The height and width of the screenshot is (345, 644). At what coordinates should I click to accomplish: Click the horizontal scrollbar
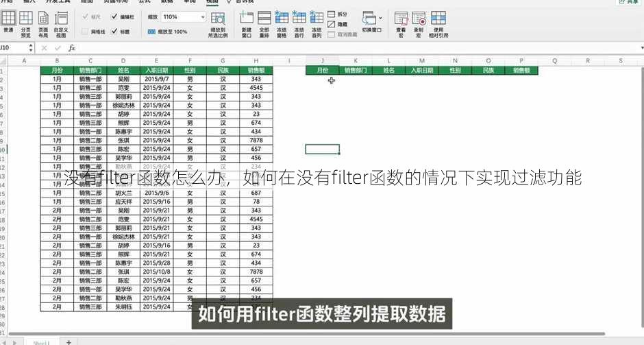pyautogui.click(x=306, y=333)
